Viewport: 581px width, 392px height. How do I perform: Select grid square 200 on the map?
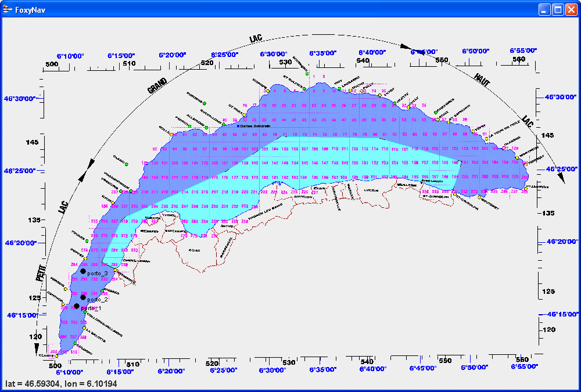pos(465,177)
